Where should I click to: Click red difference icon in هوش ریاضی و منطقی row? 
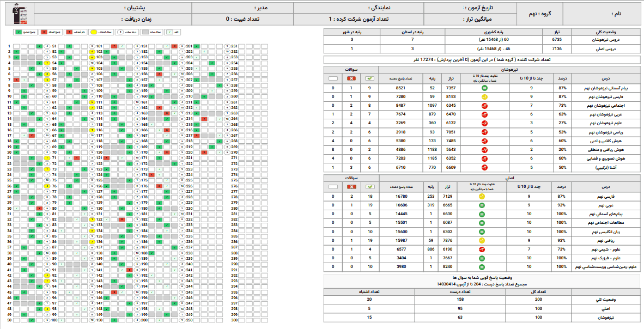[x=483, y=149]
